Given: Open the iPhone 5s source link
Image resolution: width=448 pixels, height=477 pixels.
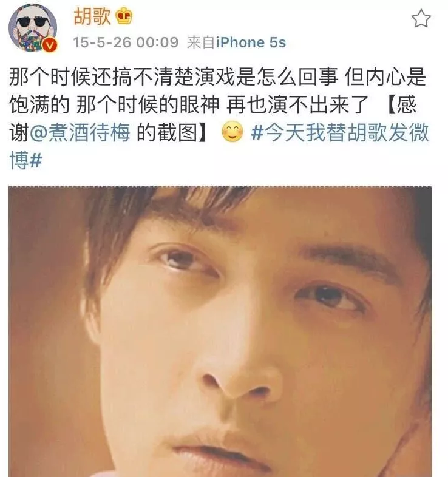Looking at the screenshot, I should 251,42.
